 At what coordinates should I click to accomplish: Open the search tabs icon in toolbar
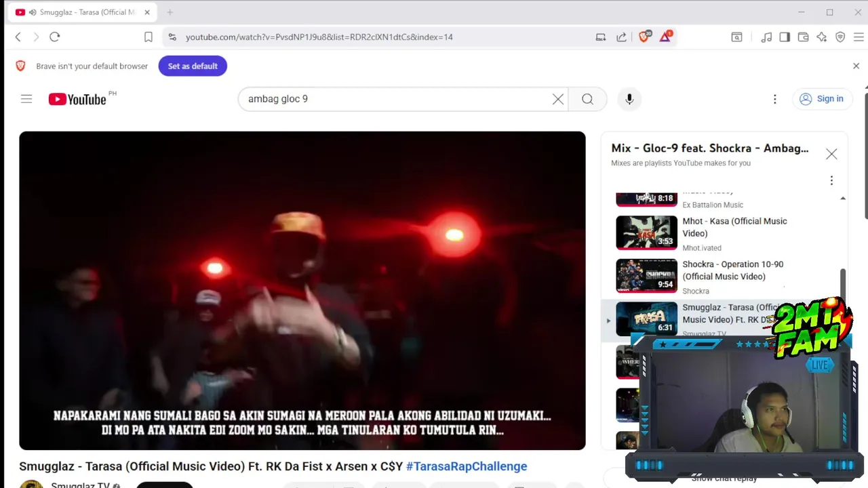[737, 37]
